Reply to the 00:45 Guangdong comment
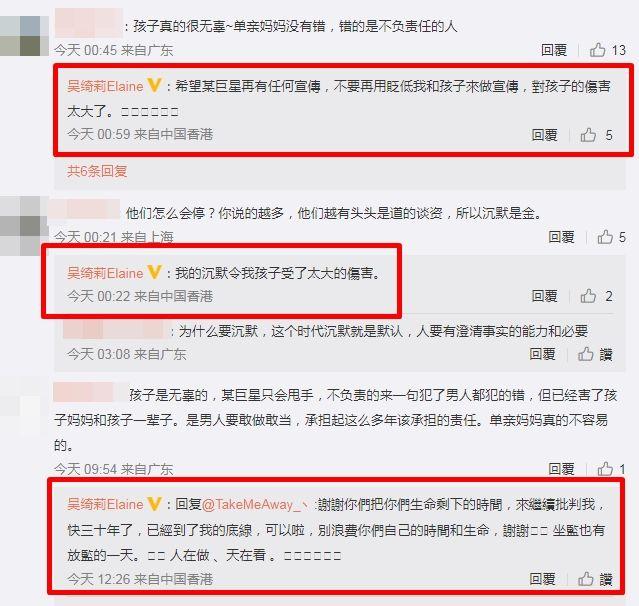This screenshot has width=639, height=606. click(x=554, y=50)
